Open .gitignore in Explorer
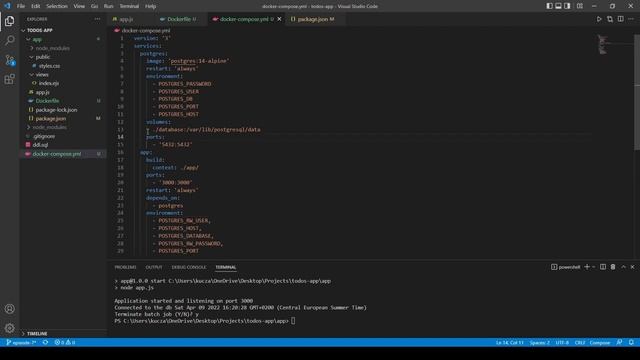The height and width of the screenshot is (360, 640). pyautogui.click(x=44, y=136)
